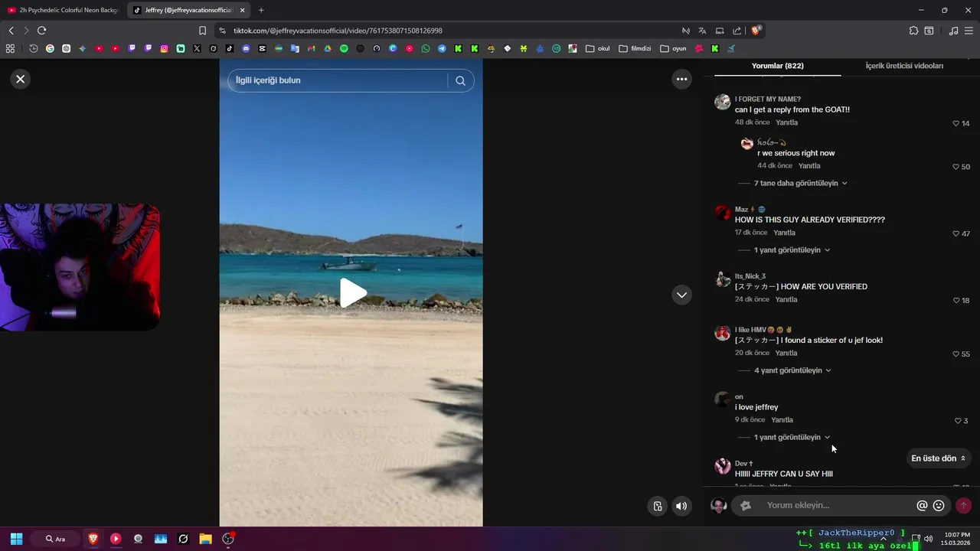The image size is (980, 551).
Task: Click the taskbar Ara search box
Action: point(56,539)
